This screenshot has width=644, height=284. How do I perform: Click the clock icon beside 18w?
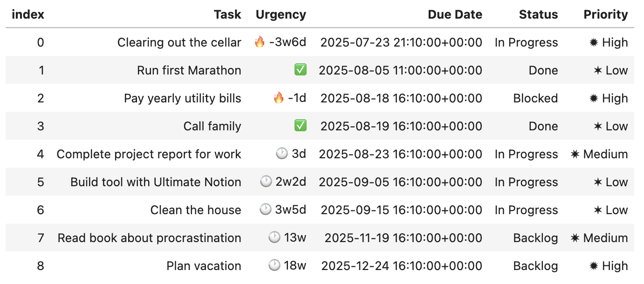click(x=274, y=266)
